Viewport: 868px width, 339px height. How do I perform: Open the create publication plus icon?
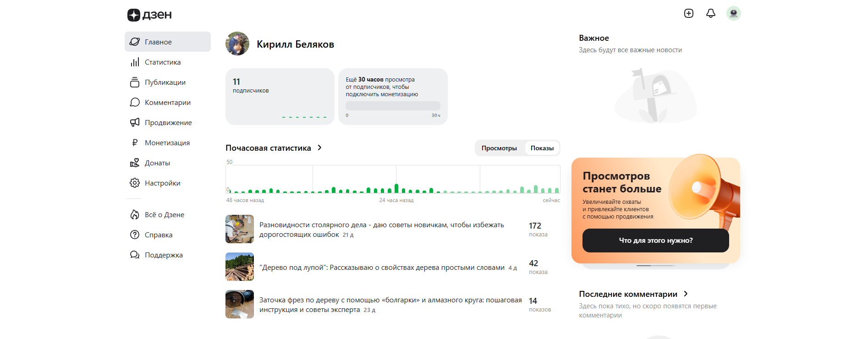click(689, 13)
